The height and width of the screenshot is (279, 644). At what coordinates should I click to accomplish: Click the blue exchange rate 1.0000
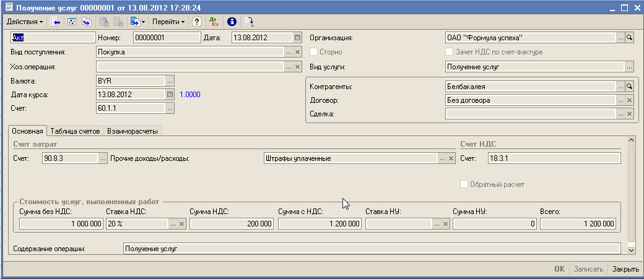pos(189,95)
